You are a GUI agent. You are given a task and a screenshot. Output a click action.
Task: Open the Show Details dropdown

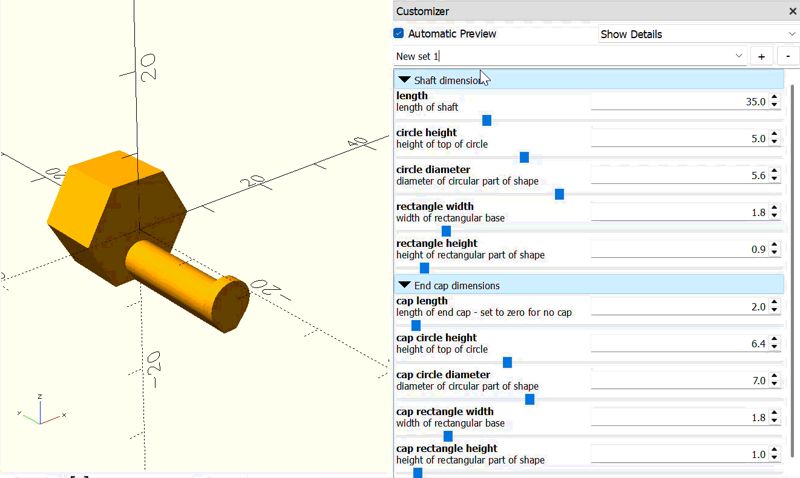tap(698, 34)
